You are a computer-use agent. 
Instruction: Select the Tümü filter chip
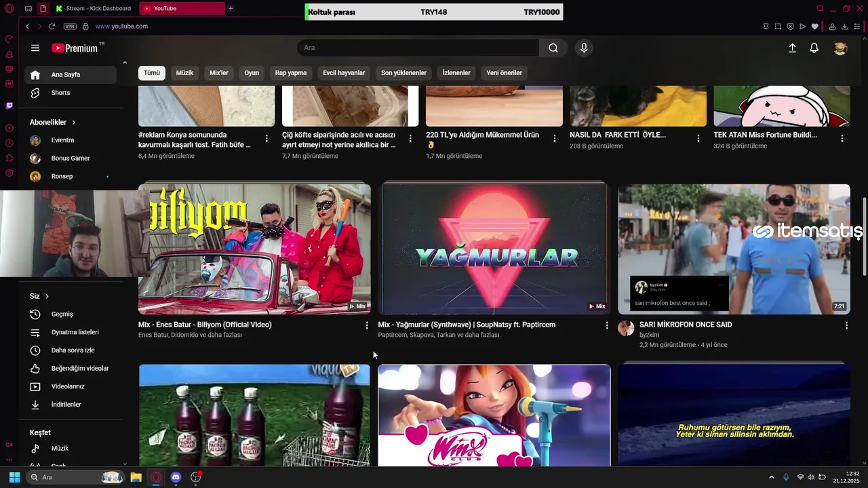[x=152, y=73]
